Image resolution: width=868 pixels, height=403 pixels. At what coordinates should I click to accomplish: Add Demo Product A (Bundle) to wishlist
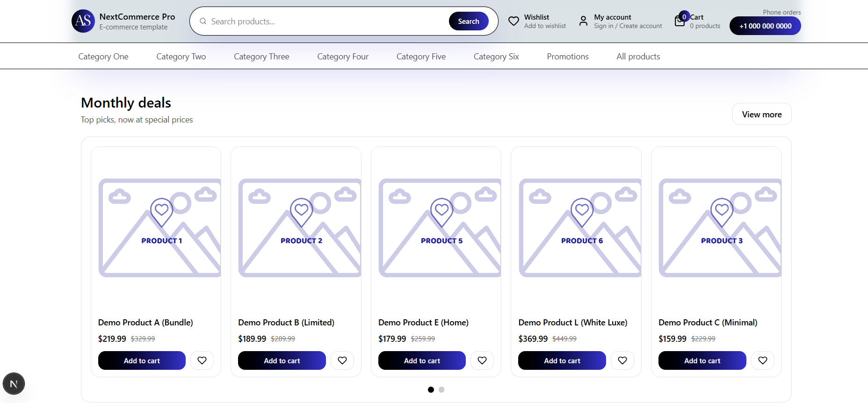[x=202, y=360]
